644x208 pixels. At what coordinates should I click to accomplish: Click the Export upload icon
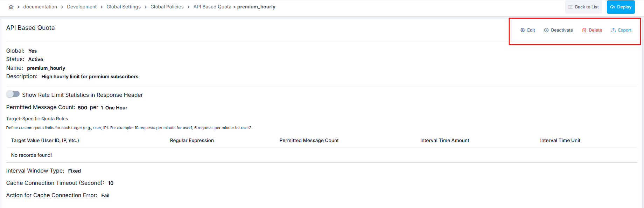(x=614, y=30)
